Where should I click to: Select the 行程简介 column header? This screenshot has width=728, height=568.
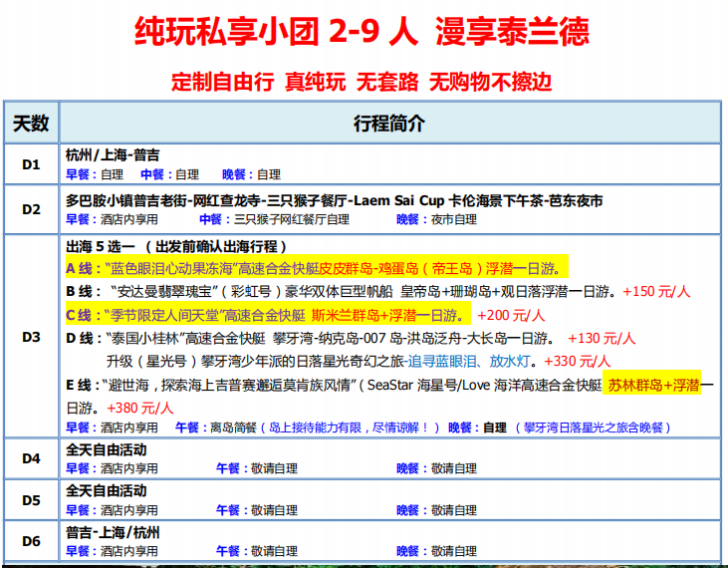[x=388, y=123]
